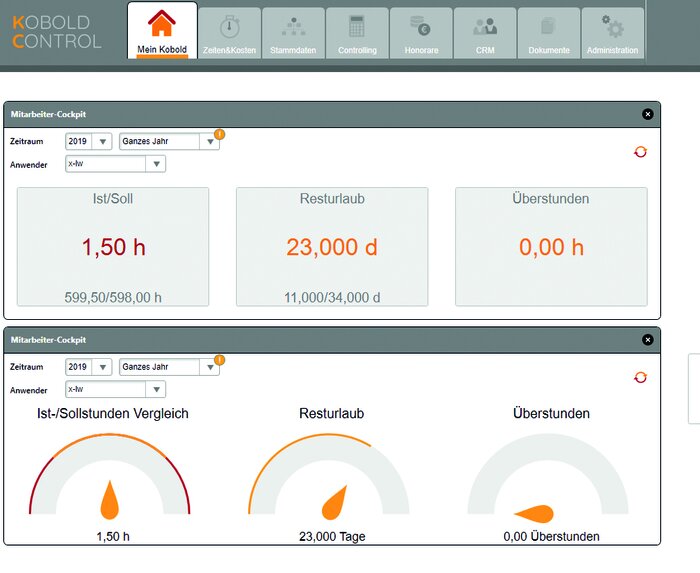The image size is (700, 573).
Task: Switch to the Zeiten&Kosten tab
Action: click(229, 33)
